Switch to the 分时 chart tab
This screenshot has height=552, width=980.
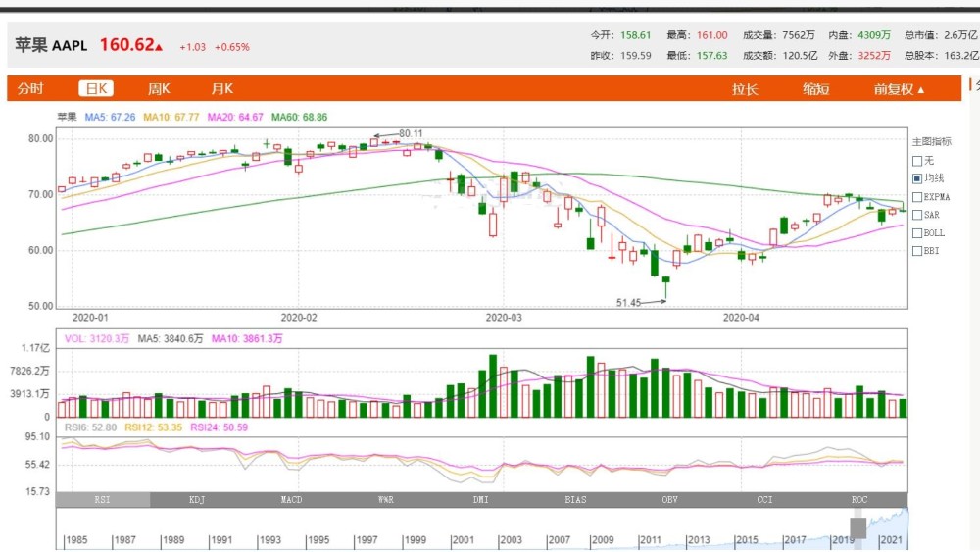pos(30,89)
